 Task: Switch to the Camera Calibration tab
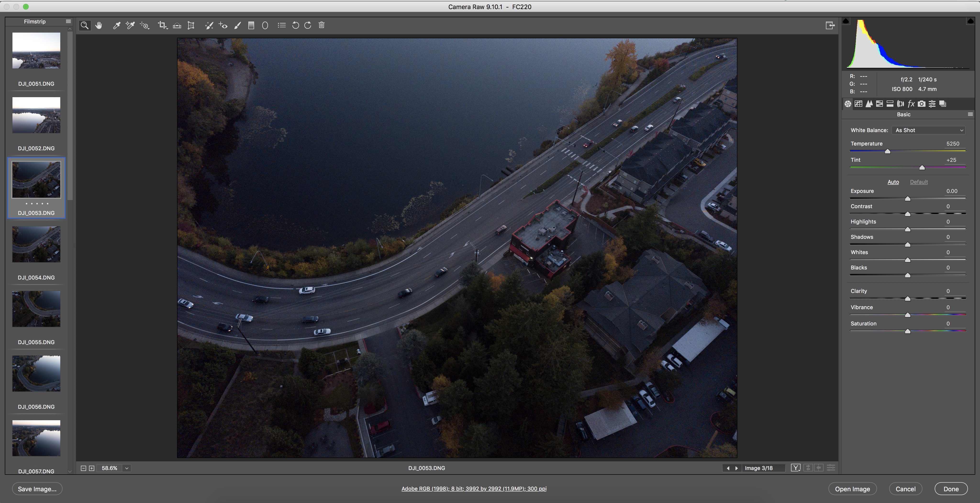(x=921, y=103)
